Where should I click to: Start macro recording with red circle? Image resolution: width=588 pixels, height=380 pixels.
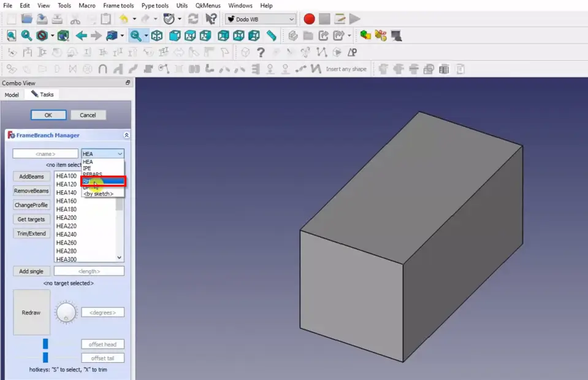coord(309,19)
